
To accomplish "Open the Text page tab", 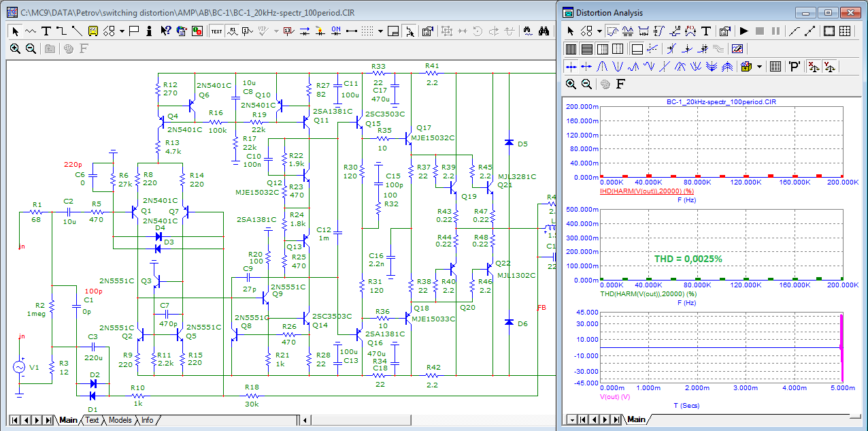I will 92,420.
